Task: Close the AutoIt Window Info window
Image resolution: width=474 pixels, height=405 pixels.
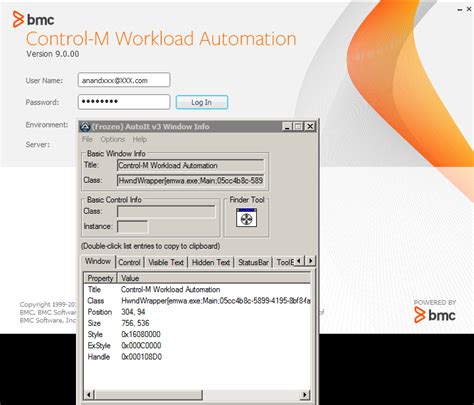Action: click(310, 127)
